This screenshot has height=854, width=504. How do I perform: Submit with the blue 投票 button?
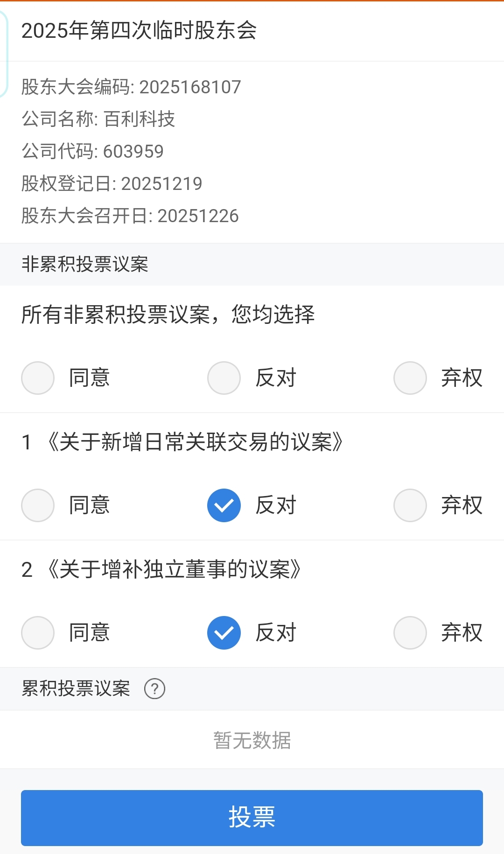[x=252, y=818]
